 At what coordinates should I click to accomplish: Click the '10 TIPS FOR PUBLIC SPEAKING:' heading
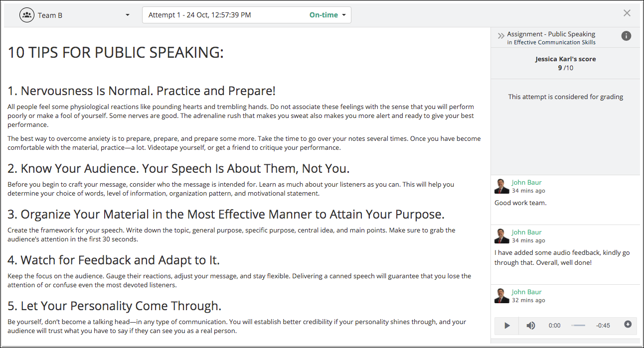(116, 52)
